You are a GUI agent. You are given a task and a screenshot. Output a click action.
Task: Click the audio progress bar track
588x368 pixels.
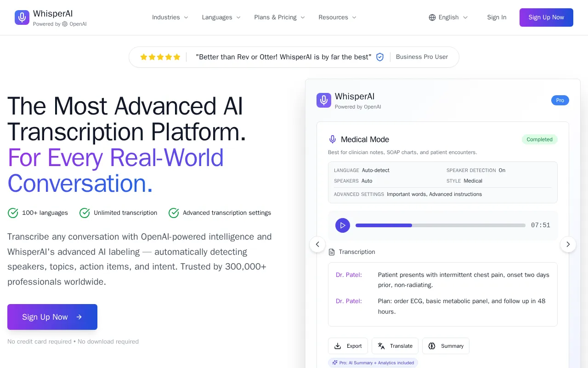click(441, 225)
